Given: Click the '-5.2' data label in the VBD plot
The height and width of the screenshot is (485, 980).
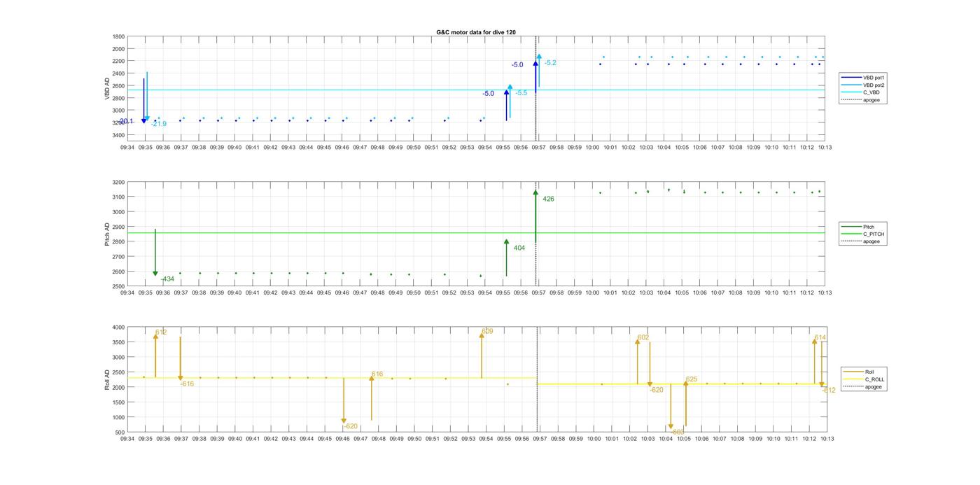Looking at the screenshot, I should 550,63.
